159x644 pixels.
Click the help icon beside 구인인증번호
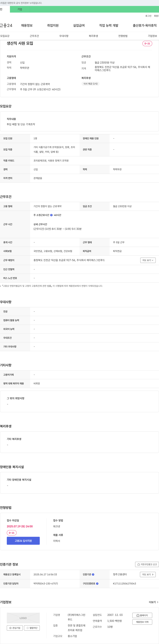[97, 583]
